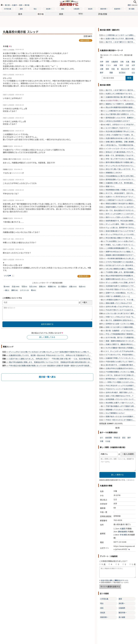Switch to the 検索 tab
Screen dimensions: 138x644
(x=61, y=14)
